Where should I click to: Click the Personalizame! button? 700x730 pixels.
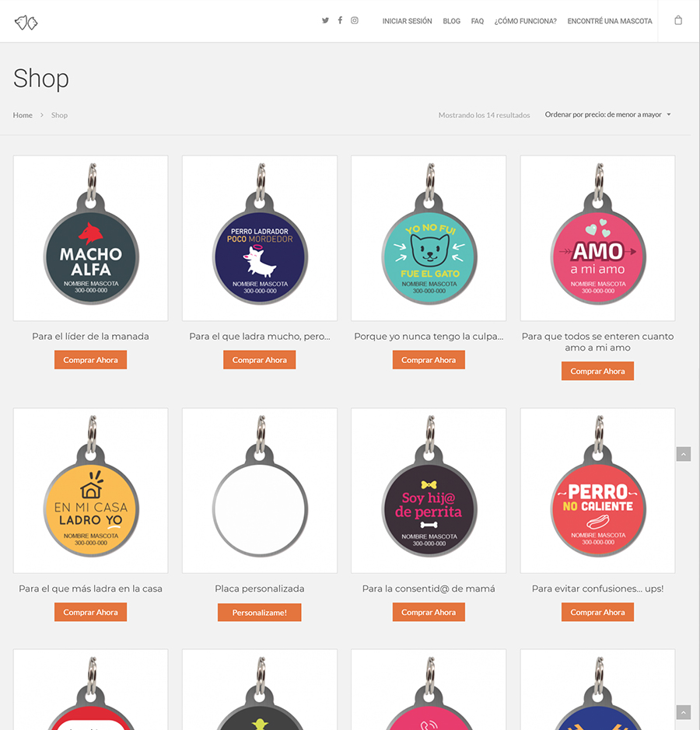[260, 613]
